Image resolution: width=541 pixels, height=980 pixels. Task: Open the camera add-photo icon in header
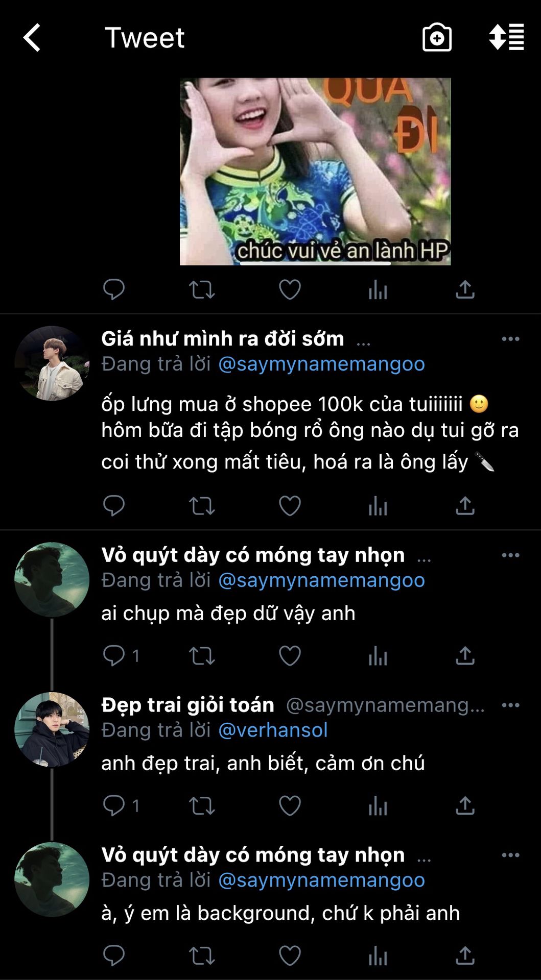click(437, 37)
